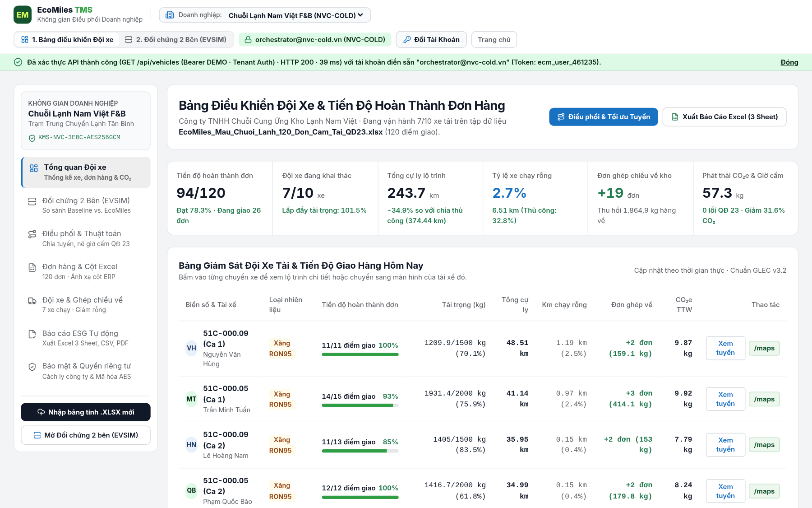Select tab 1. Bảng điều khiển Đội xe
Image resolution: width=812 pixels, height=508 pixels.
pyautogui.click(x=68, y=40)
